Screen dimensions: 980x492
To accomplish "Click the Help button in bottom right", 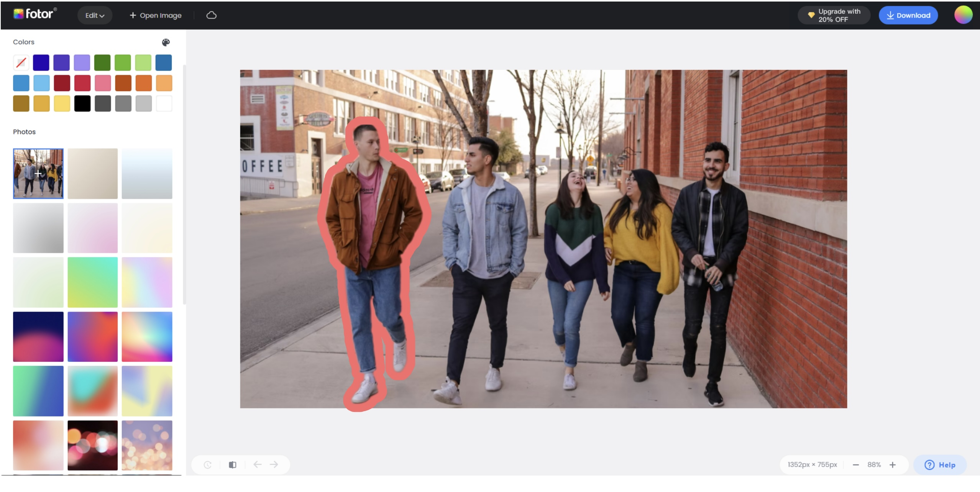I will 941,464.
